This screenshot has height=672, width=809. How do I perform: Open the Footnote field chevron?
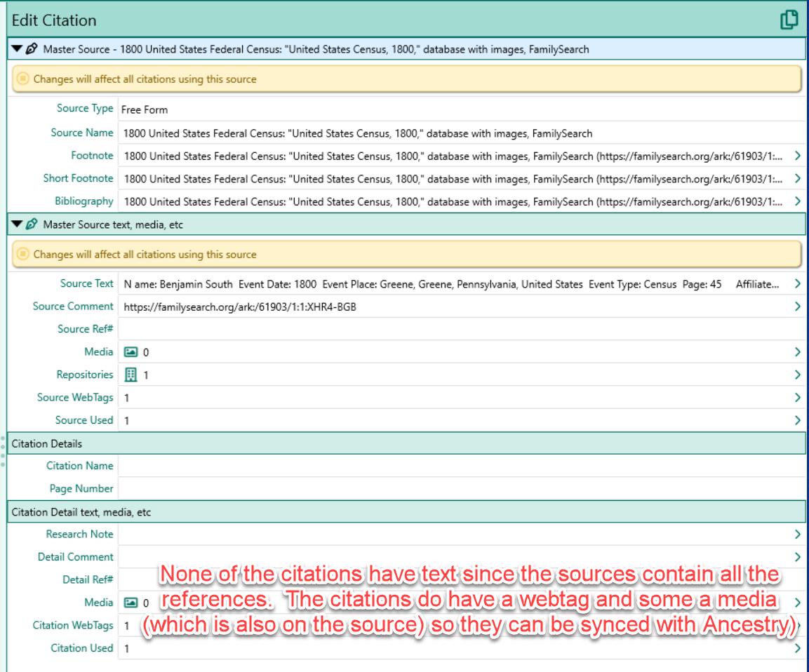click(798, 156)
